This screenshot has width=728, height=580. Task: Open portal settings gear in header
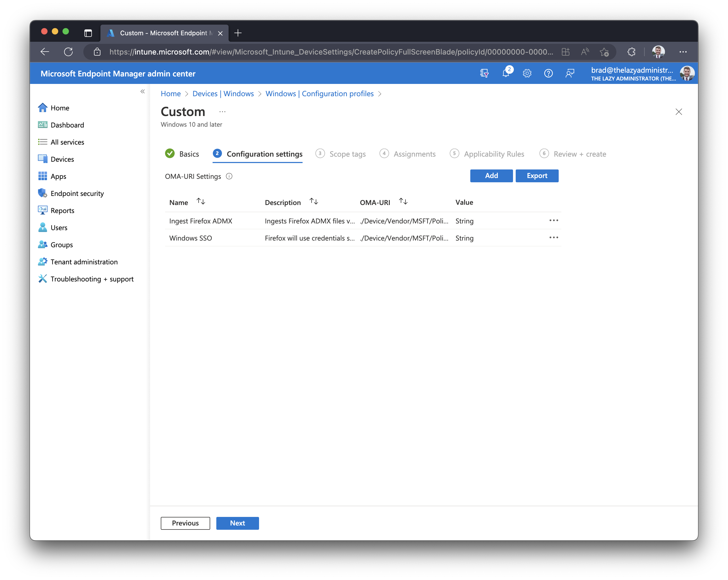[x=527, y=73]
